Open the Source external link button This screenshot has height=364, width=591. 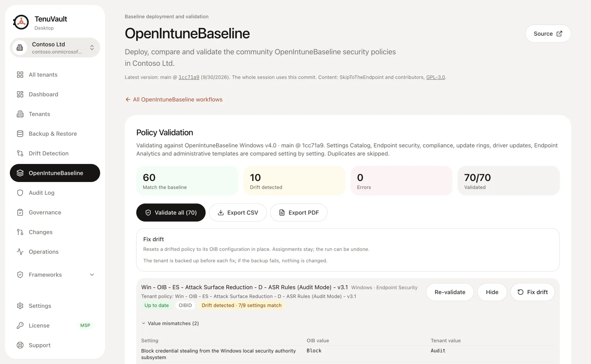pos(548,34)
